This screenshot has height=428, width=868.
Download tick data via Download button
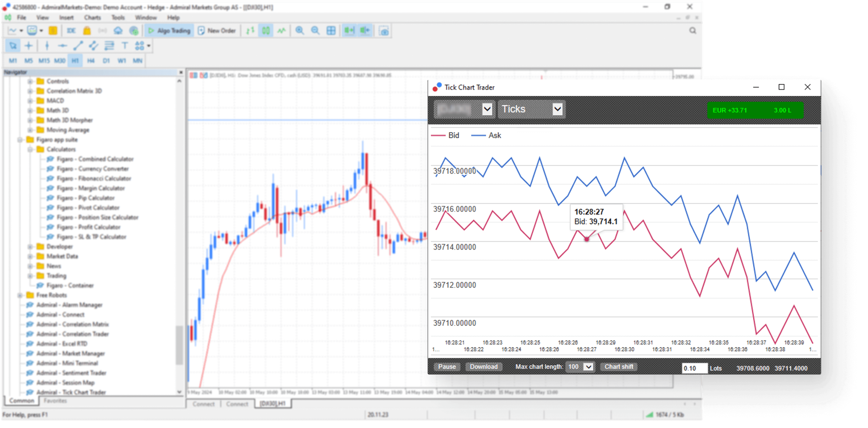click(x=484, y=367)
